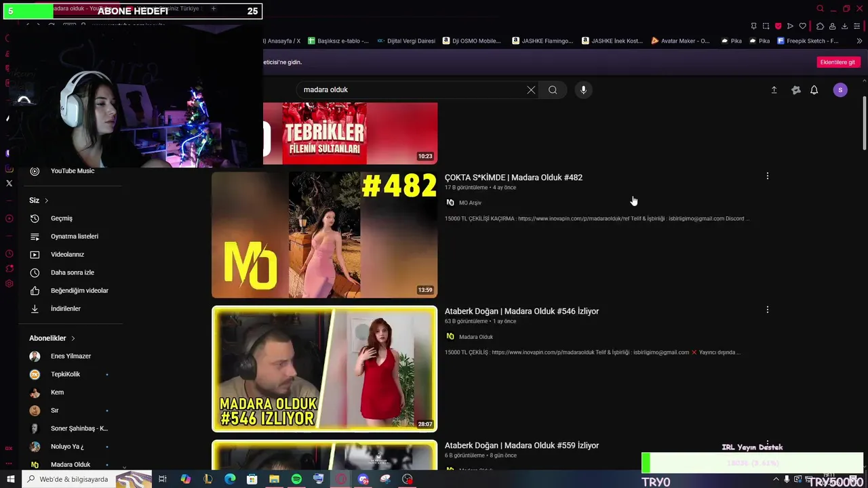The width and height of the screenshot is (868, 488).
Task: Play the TEBRİKLER FİLENİN SULTANLARI thumbnail
Action: [x=350, y=134]
